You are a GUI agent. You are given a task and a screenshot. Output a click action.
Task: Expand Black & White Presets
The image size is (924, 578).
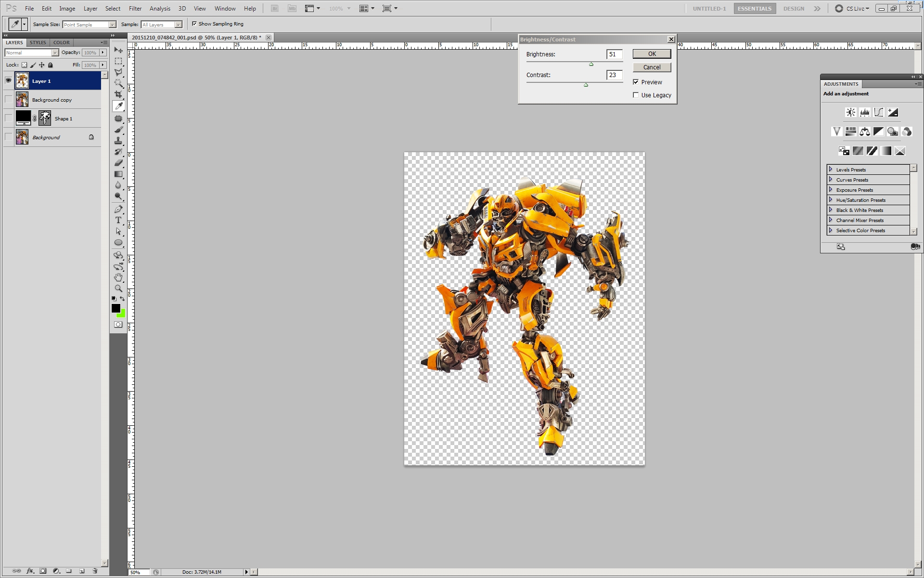tap(831, 210)
